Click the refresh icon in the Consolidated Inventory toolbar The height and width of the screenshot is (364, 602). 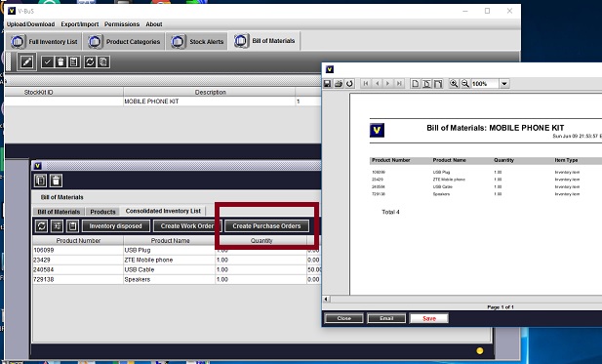point(41,226)
